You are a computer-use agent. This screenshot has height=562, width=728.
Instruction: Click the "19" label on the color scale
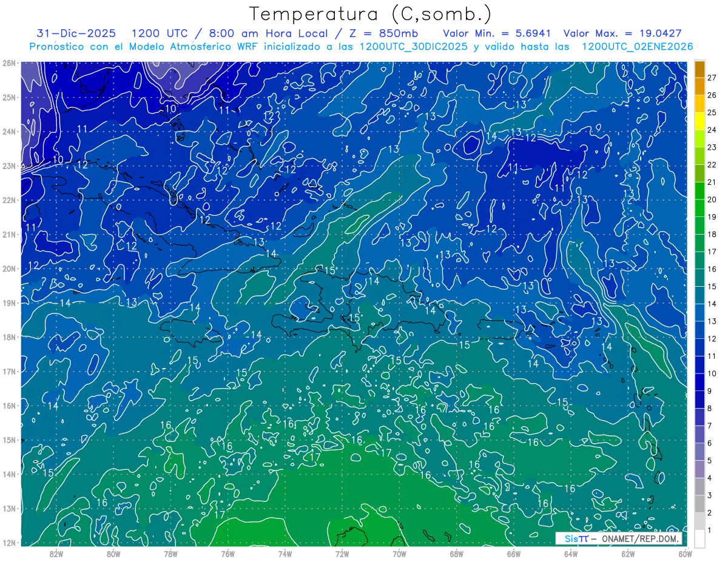pyautogui.click(x=712, y=217)
